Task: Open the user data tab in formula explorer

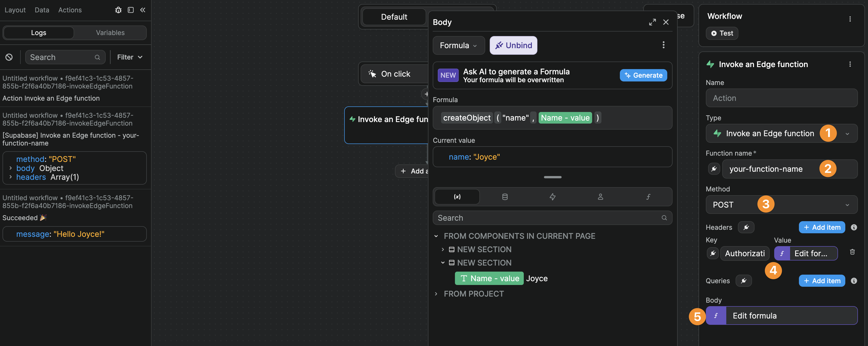Action: coord(600,197)
